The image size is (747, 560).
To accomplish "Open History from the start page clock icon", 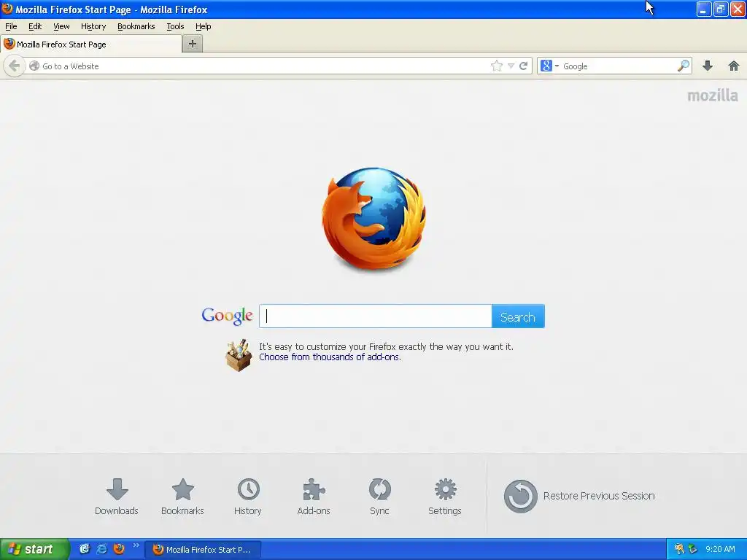I will 248,489.
